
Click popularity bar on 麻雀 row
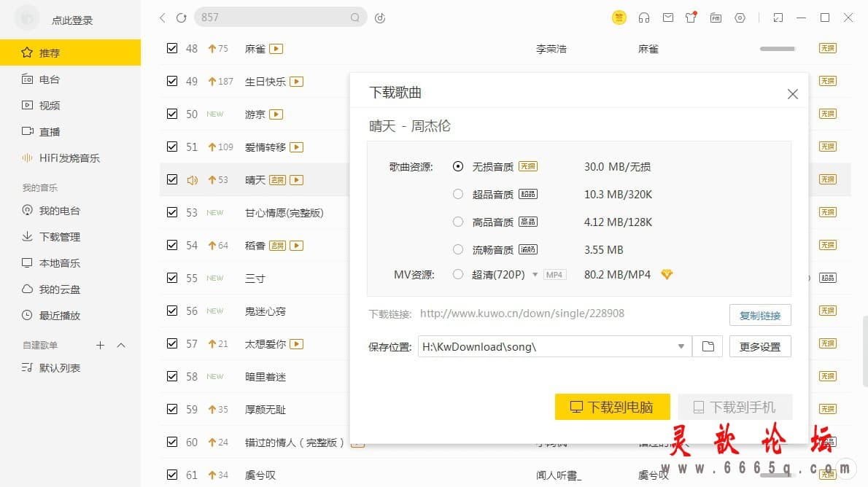point(778,49)
